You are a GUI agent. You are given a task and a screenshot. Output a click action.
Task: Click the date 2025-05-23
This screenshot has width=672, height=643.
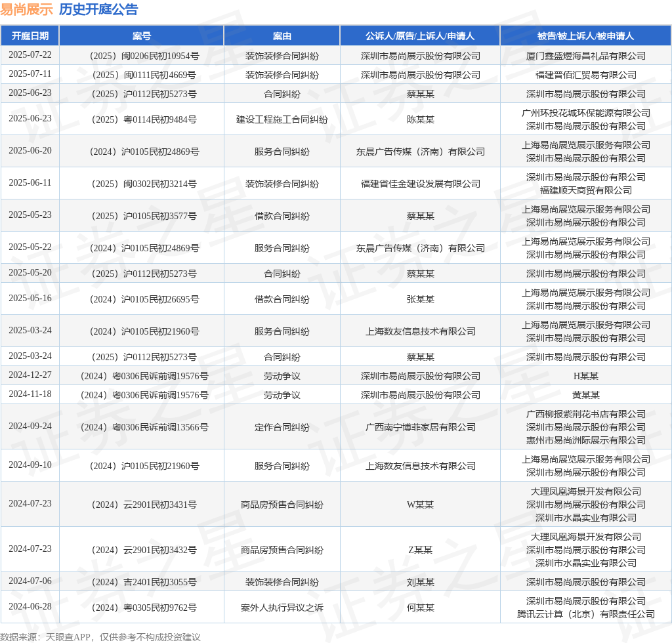tap(30, 215)
